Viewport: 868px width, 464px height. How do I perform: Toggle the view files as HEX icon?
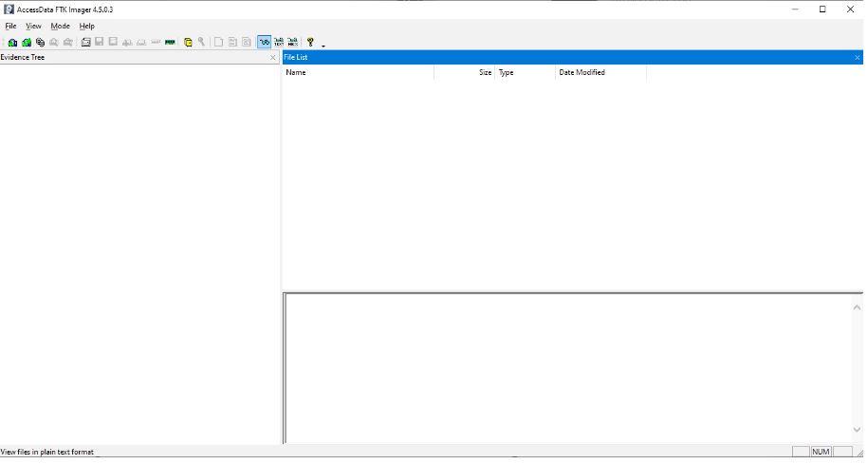point(293,42)
